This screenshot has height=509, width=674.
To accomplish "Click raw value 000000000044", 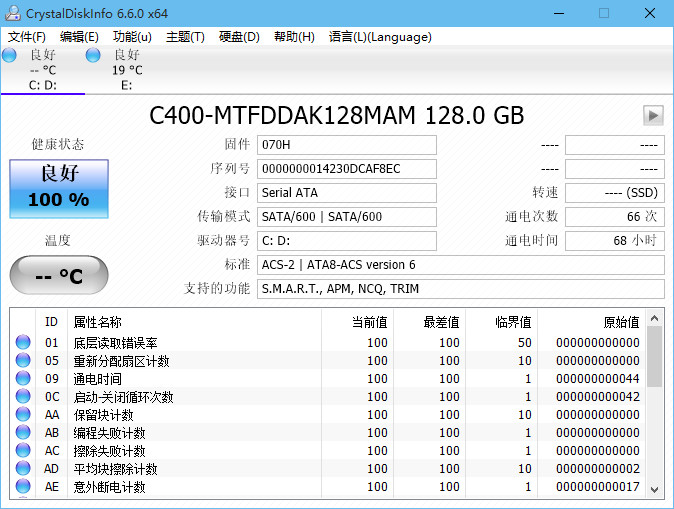I will (598, 379).
